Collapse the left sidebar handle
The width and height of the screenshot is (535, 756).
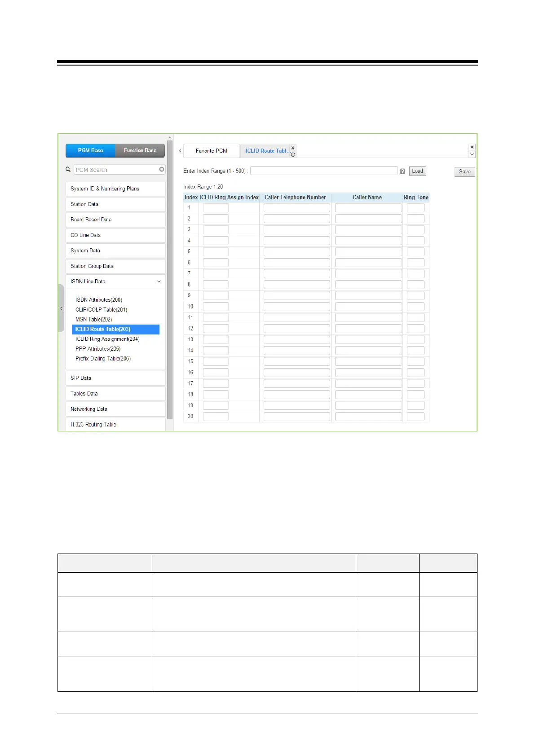pyautogui.click(x=61, y=308)
